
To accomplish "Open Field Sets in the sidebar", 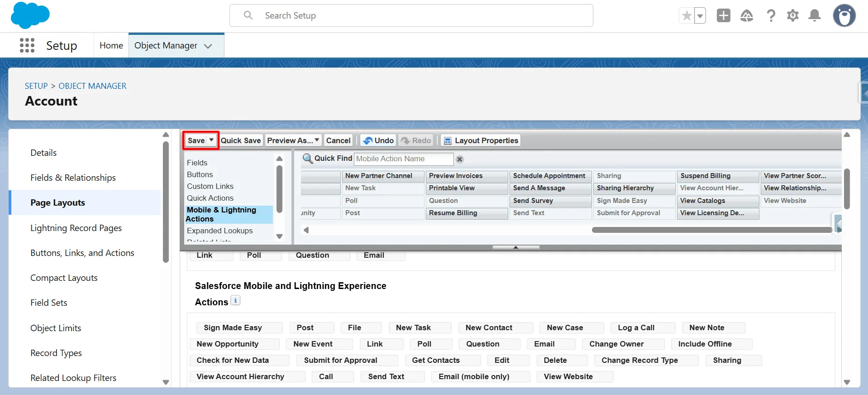I will [49, 303].
